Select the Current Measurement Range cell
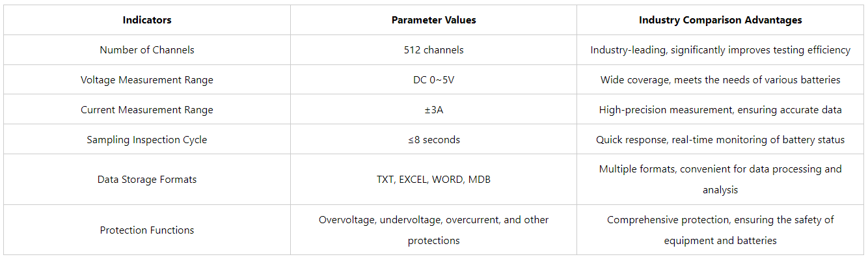Viewport: 868px width, 259px height. point(147,110)
